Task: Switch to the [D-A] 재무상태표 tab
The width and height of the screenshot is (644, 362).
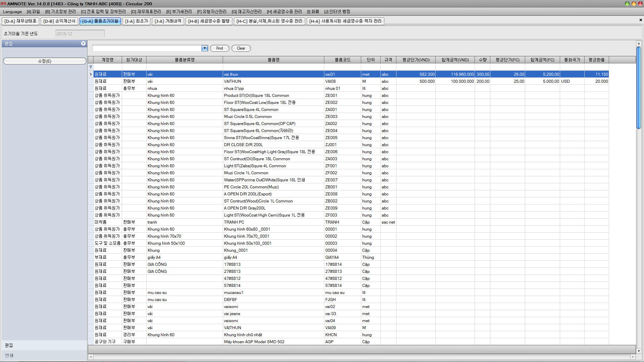Action: coord(20,21)
